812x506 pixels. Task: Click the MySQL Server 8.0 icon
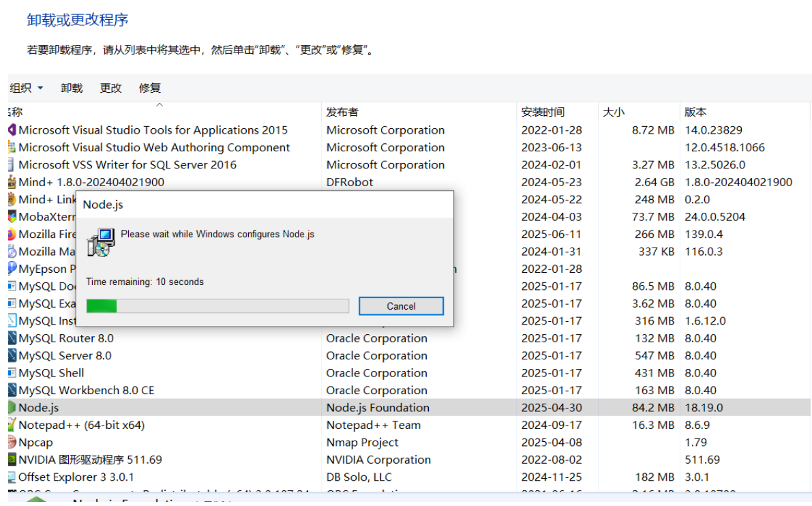(12, 355)
